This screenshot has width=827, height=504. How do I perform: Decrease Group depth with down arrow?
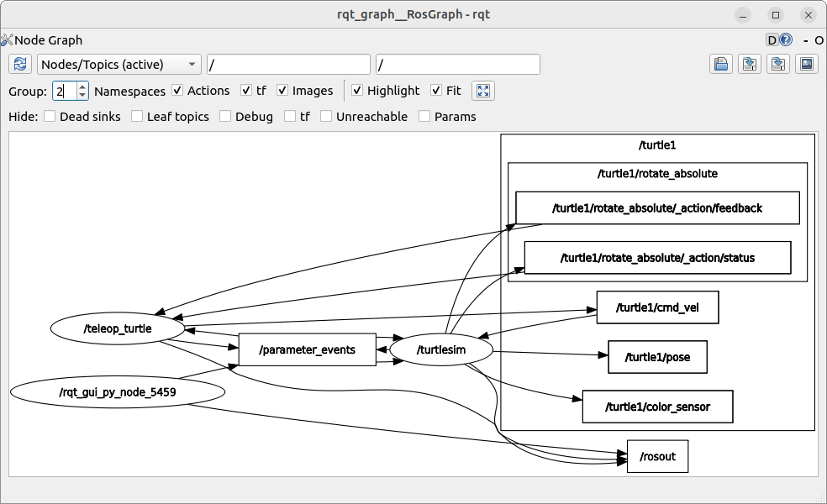[82, 95]
